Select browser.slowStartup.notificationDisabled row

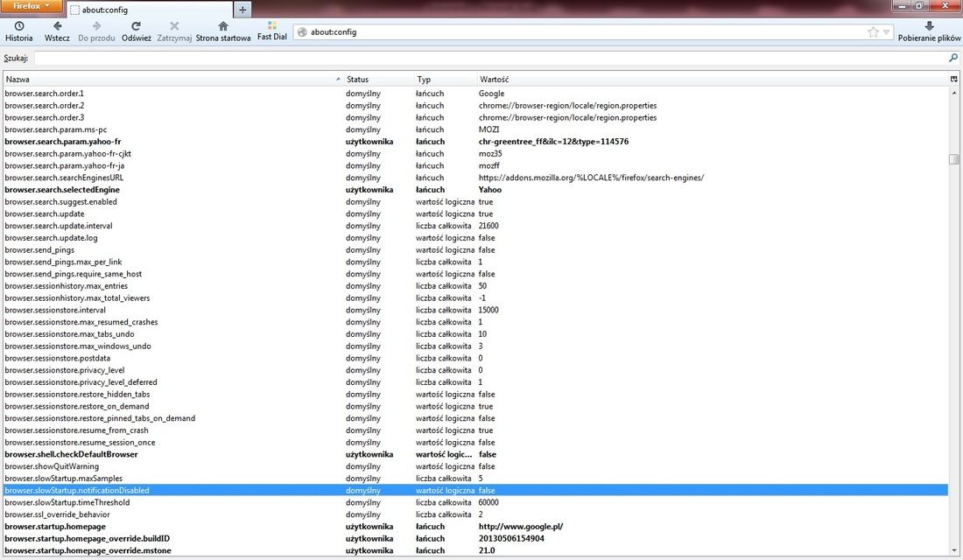(475, 491)
